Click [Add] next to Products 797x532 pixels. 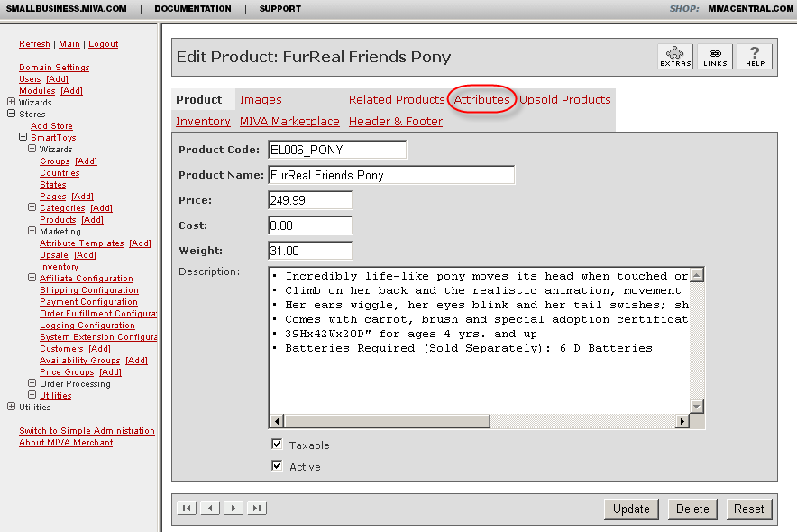tap(92, 220)
